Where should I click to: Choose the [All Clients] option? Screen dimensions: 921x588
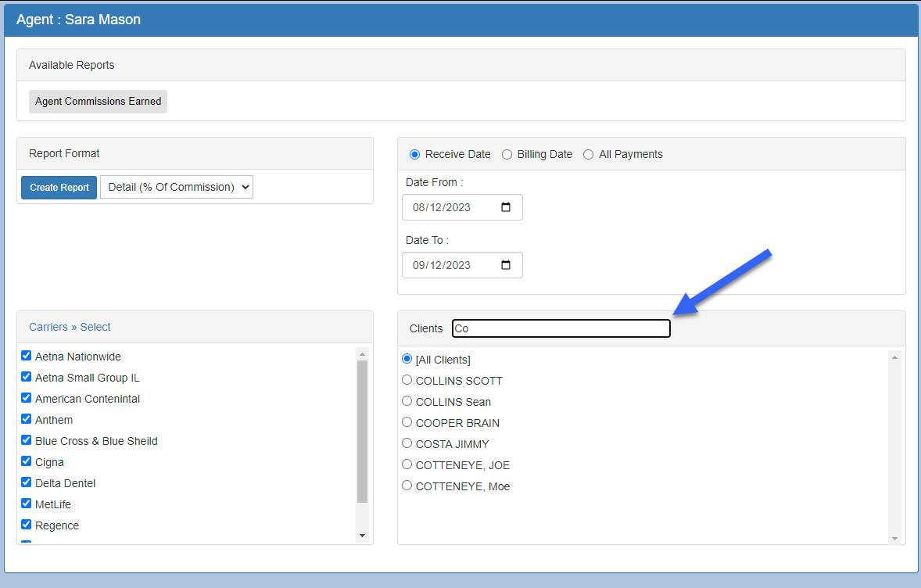coord(407,359)
